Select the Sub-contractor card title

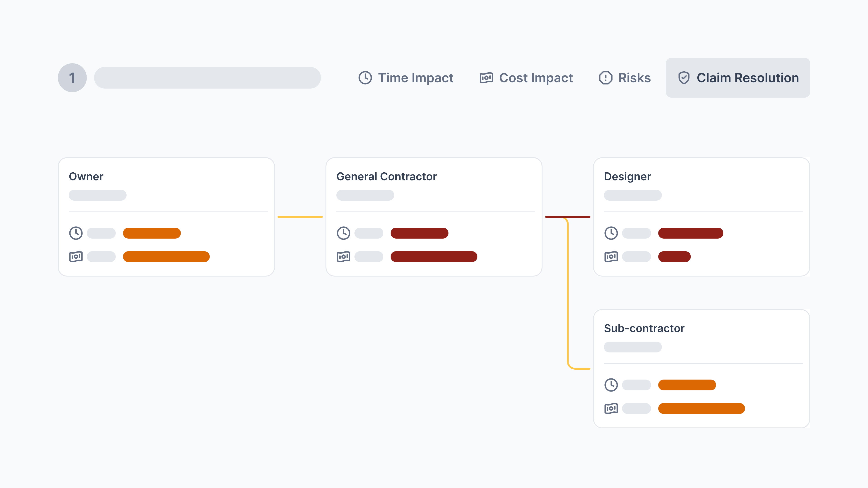pyautogui.click(x=644, y=328)
